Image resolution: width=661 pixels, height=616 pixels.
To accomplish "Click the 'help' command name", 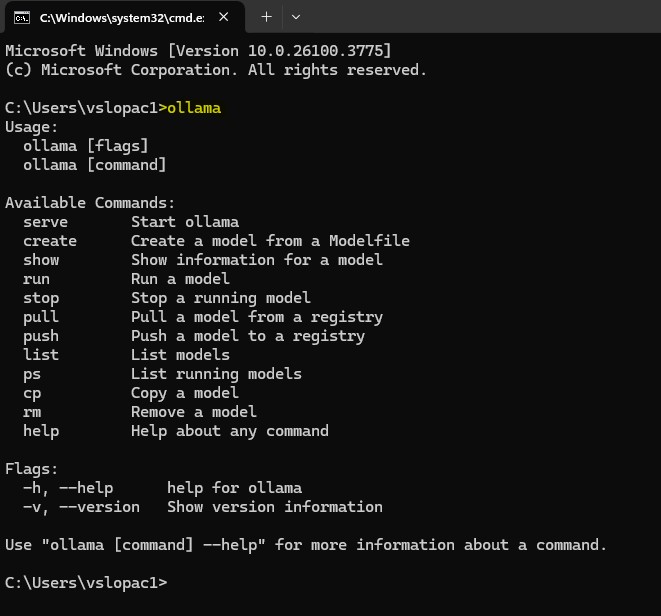I will pos(41,431).
